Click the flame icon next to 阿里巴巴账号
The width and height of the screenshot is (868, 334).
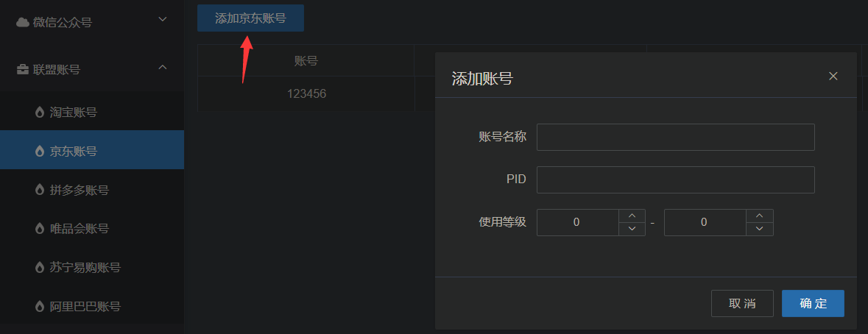(x=39, y=306)
